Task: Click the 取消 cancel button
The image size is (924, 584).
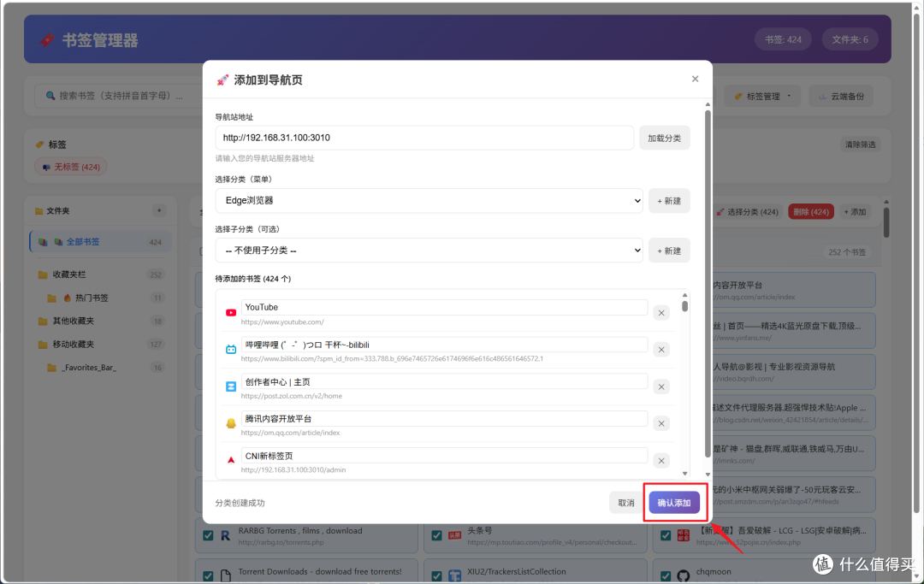Action: point(625,503)
